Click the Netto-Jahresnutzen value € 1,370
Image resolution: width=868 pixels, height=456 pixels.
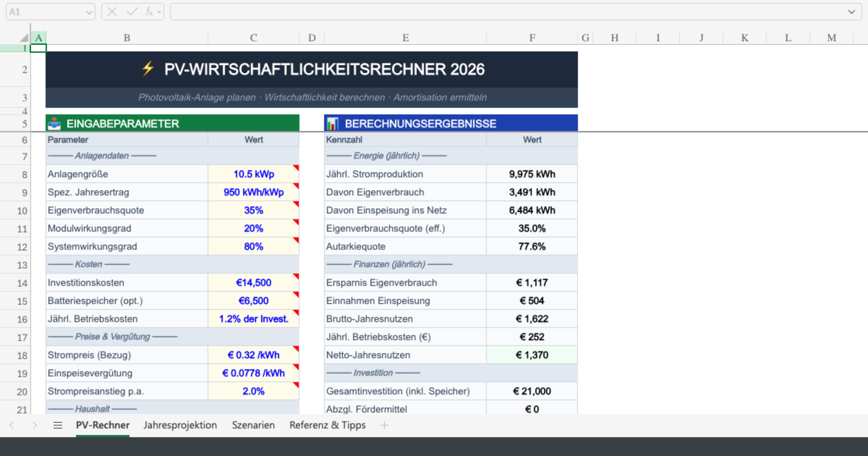tap(532, 355)
